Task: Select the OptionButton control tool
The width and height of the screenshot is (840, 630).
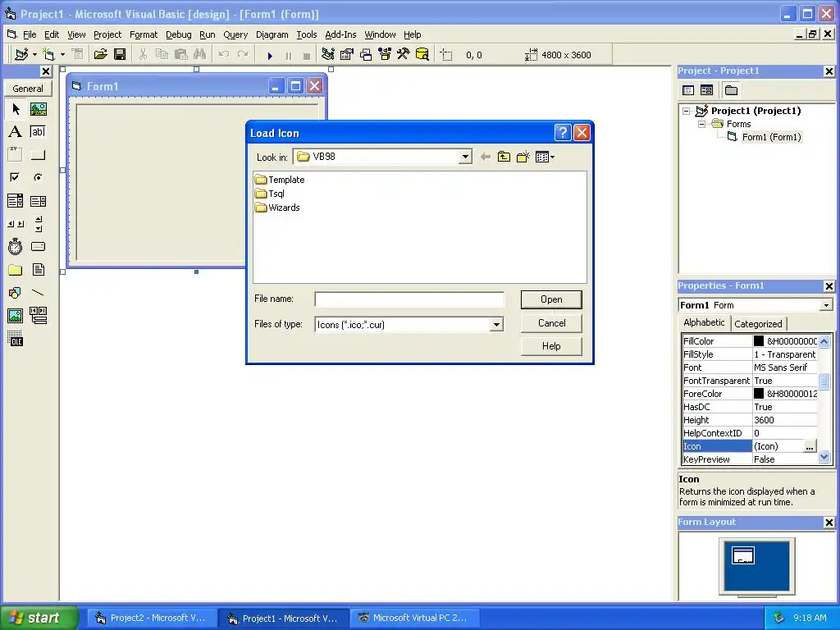Action: click(x=38, y=177)
